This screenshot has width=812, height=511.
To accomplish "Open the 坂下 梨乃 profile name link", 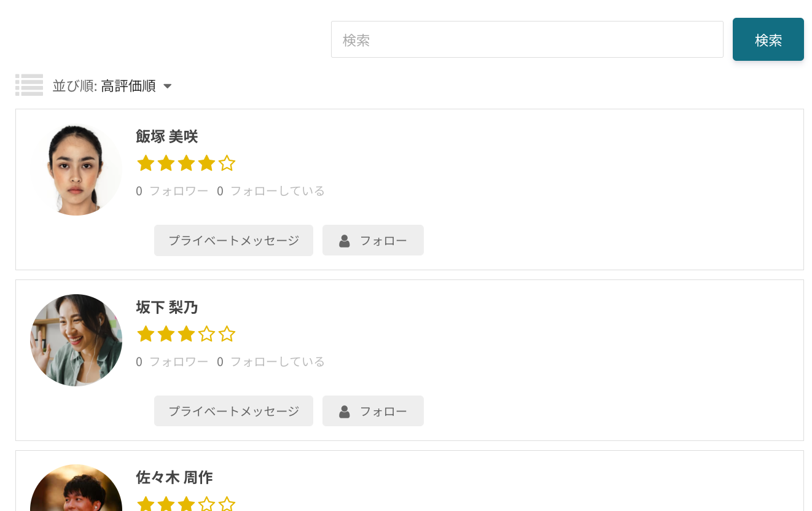I will [x=166, y=307].
